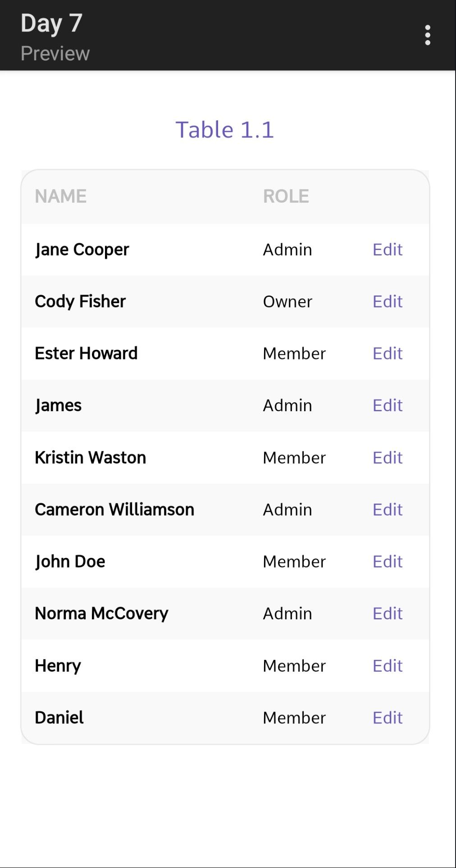Open the three-dot overflow menu
Image resolution: width=456 pixels, height=868 pixels.
tap(427, 35)
